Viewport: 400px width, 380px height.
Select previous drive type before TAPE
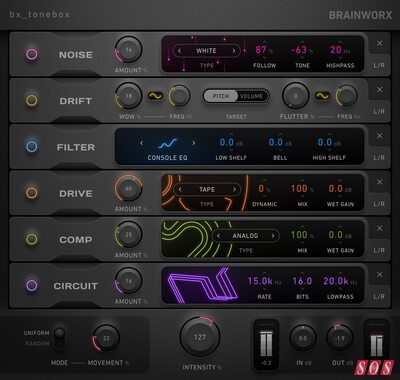[x=180, y=190]
